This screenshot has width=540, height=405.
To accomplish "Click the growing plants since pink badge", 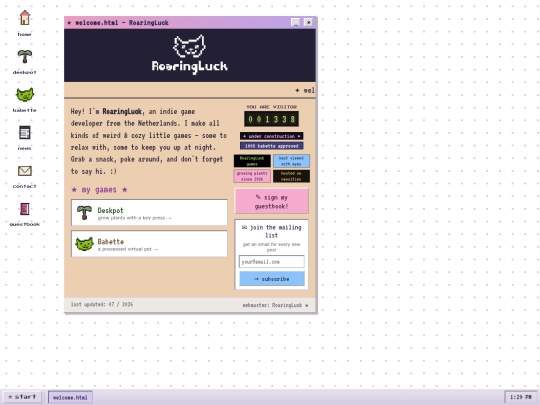I will pos(252,176).
